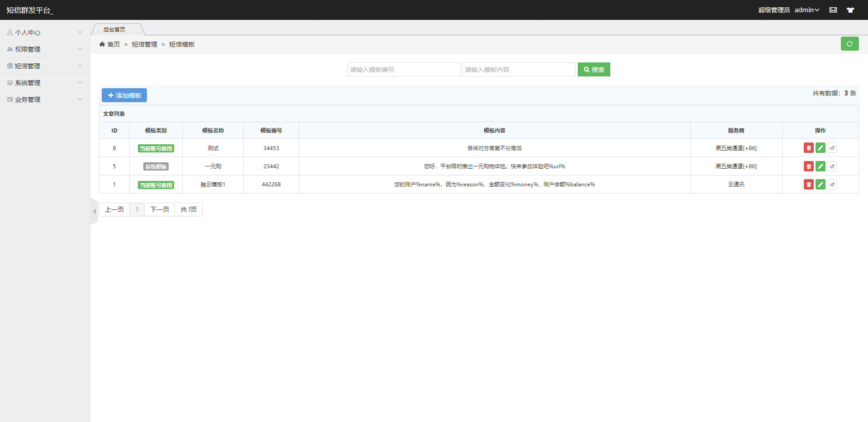Click the green 搜索 button
This screenshot has width=868, height=422.
pyautogui.click(x=594, y=70)
